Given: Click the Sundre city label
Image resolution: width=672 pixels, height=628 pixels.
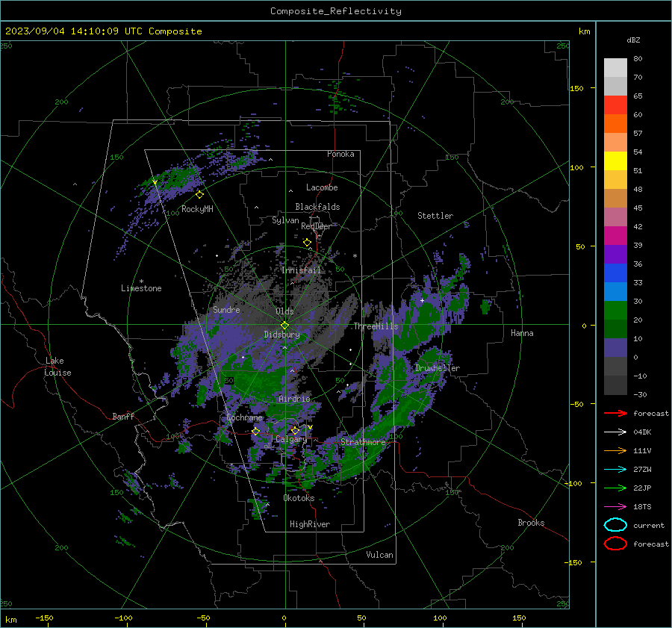Looking at the screenshot, I should pos(226,309).
